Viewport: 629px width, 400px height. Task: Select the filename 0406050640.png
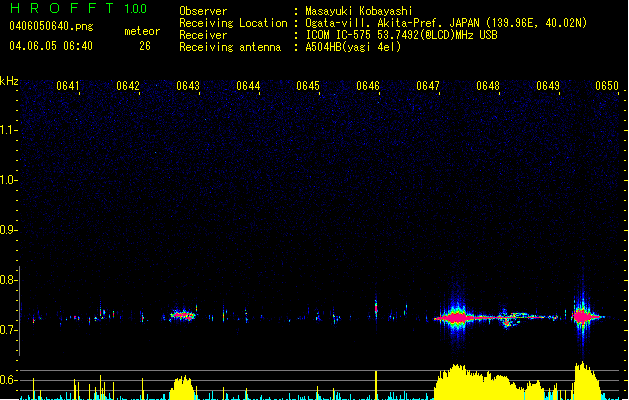[51, 26]
